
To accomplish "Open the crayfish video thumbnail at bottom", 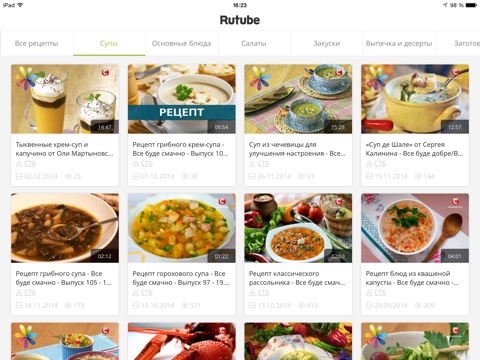I will click(x=182, y=341).
